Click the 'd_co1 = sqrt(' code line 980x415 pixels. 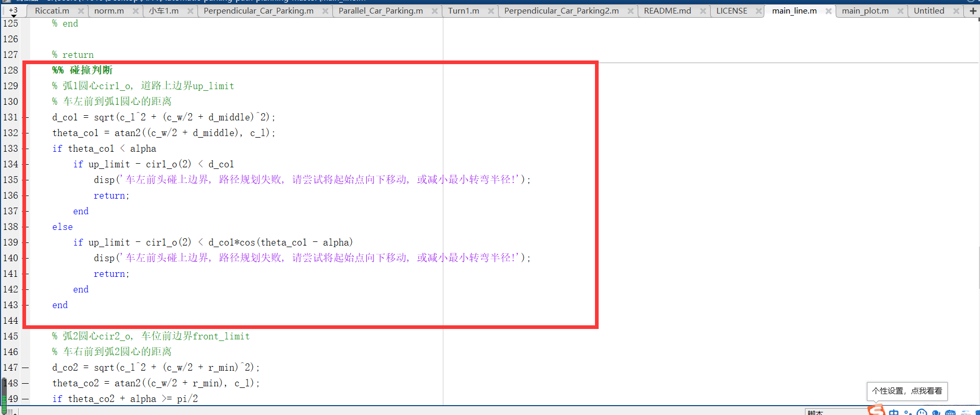[x=164, y=117]
